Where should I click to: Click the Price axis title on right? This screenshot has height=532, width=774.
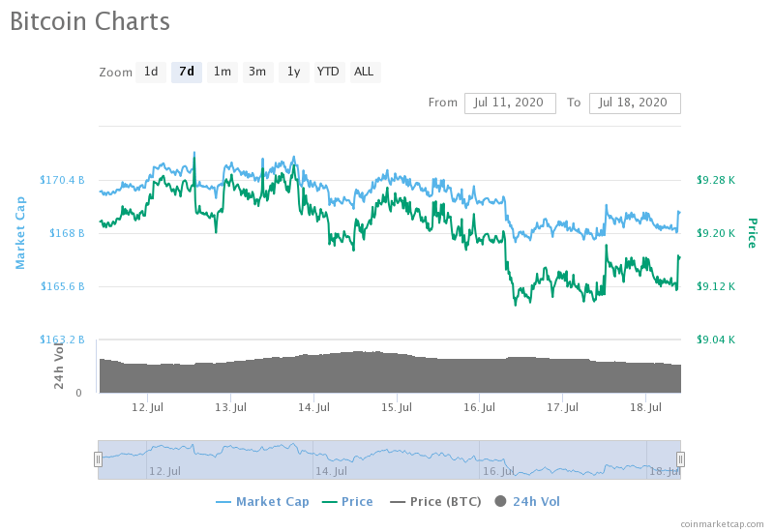(752, 233)
